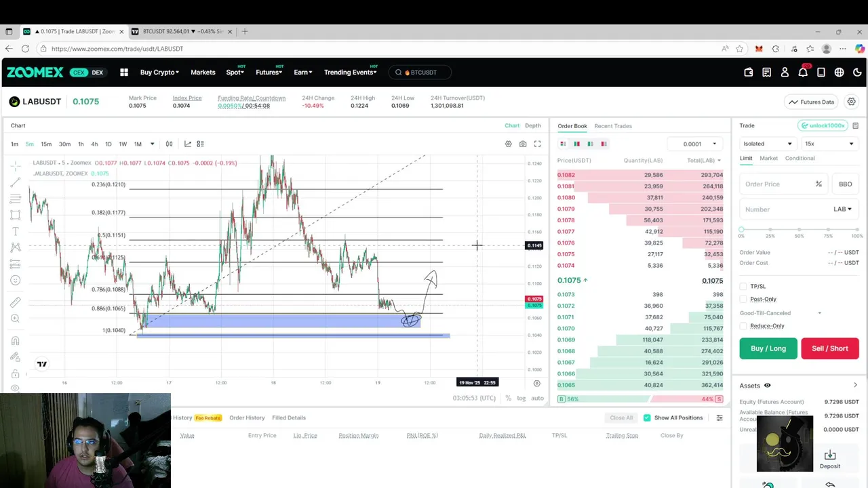Screen dimensions: 868x488
Task: Open the chart layout templates icon
Action: pos(200,144)
